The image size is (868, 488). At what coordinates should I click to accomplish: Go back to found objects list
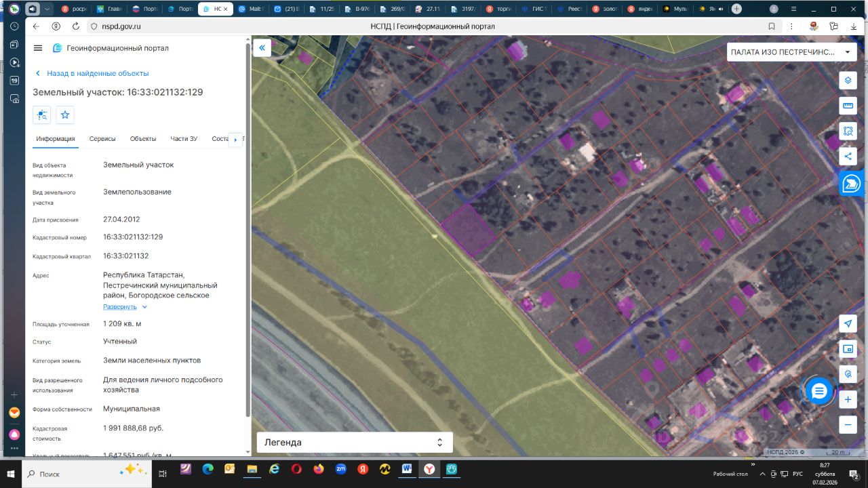(92, 73)
